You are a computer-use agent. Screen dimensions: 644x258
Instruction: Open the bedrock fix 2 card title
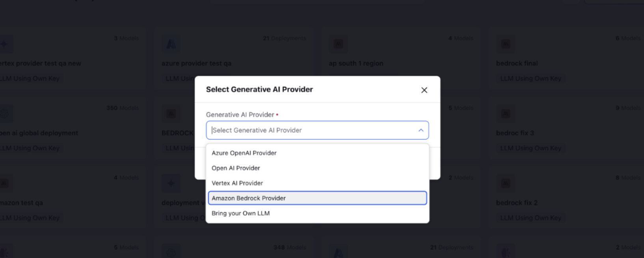[x=517, y=203]
